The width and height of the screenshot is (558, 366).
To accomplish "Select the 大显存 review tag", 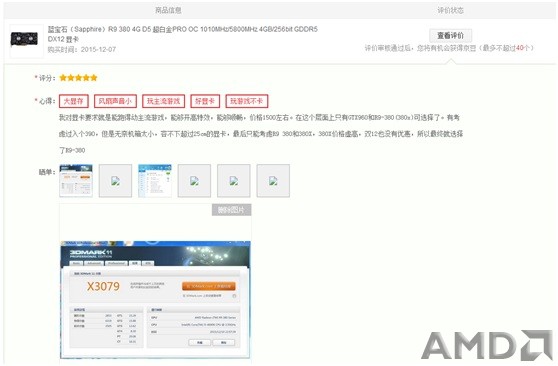I will (73, 101).
